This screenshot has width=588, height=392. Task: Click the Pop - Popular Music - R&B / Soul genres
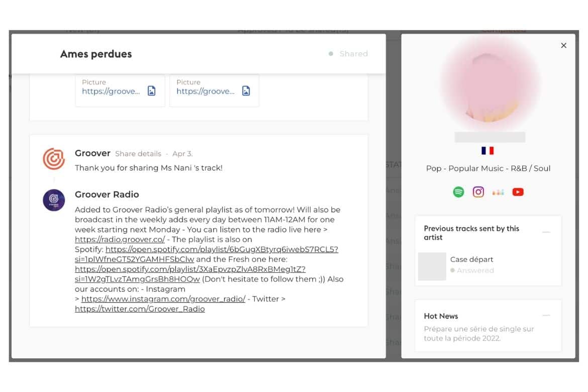click(x=488, y=168)
